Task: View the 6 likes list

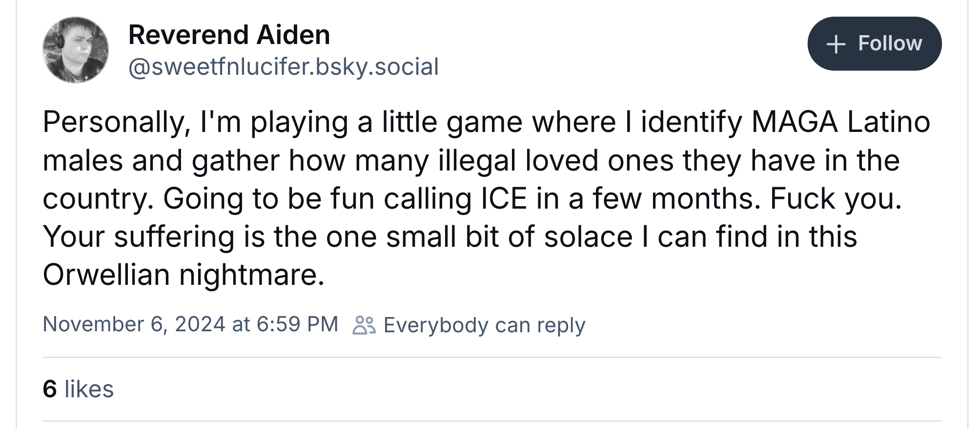Action: (x=78, y=389)
